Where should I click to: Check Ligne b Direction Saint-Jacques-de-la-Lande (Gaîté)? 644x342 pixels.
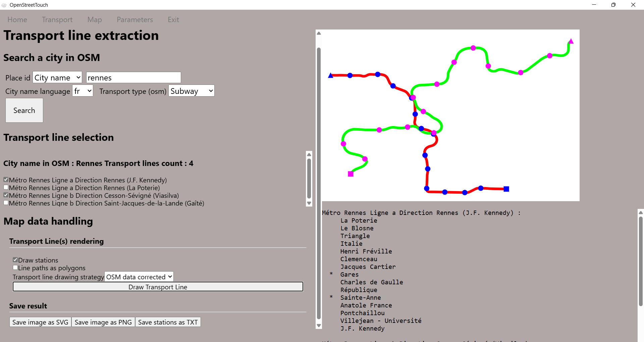[x=6, y=203]
